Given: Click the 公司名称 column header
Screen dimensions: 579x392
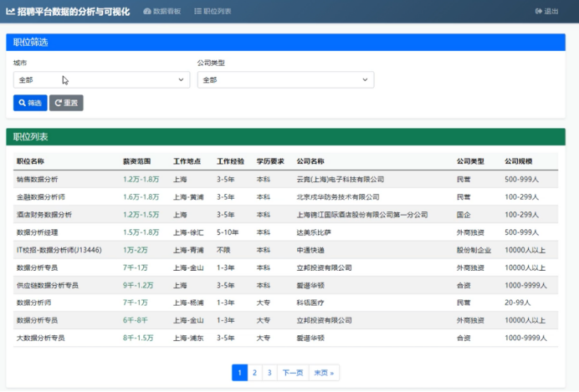Looking at the screenshot, I should (310, 161).
